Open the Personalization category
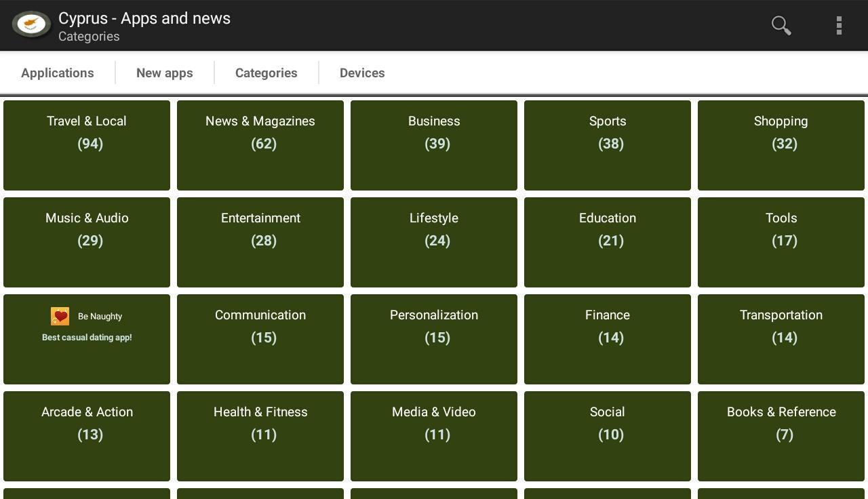The image size is (868, 499). point(434,339)
